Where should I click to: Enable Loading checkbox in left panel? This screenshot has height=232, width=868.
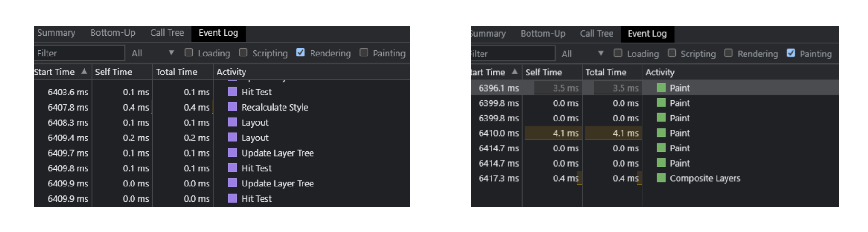coord(189,53)
